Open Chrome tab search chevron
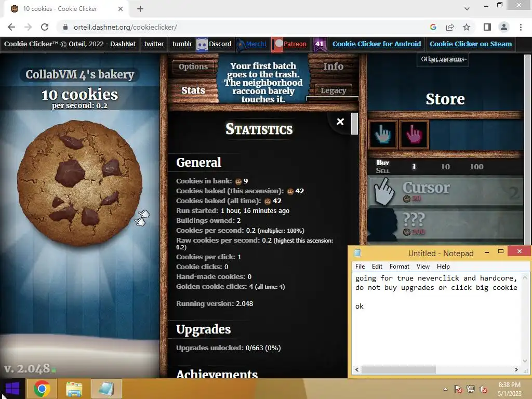 click(467, 9)
